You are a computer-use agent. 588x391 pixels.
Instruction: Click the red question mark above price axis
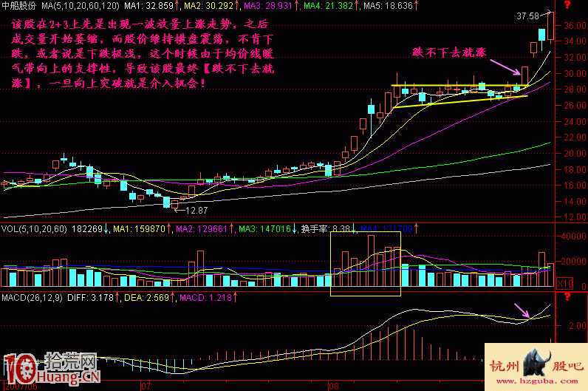click(x=567, y=5)
